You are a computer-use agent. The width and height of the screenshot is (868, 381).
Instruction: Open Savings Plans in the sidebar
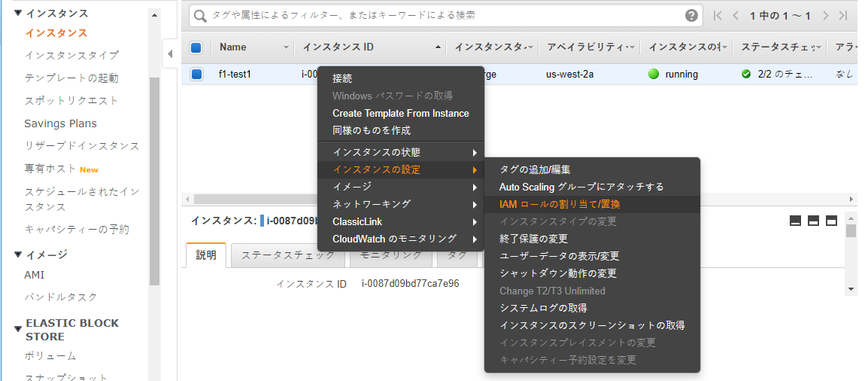pyautogui.click(x=60, y=123)
